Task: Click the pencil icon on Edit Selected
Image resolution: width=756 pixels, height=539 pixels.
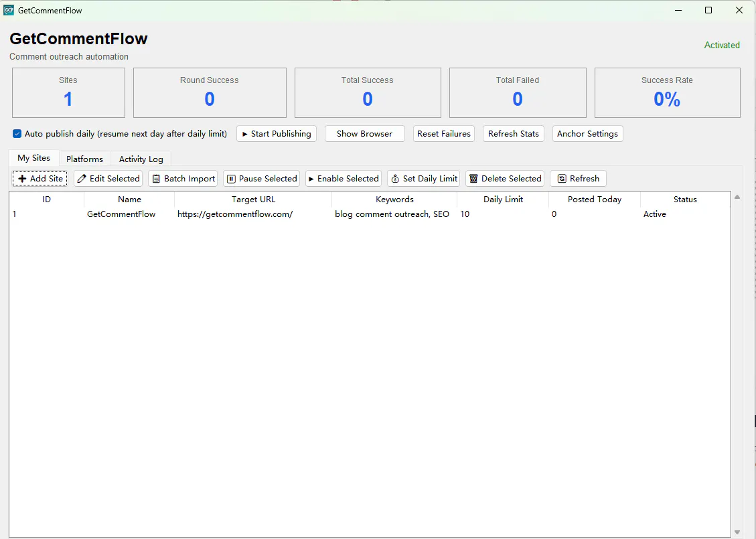Action: point(82,179)
